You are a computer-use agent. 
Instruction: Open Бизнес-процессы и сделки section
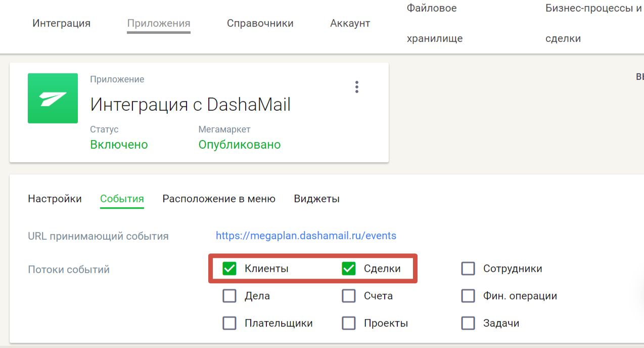pos(593,23)
